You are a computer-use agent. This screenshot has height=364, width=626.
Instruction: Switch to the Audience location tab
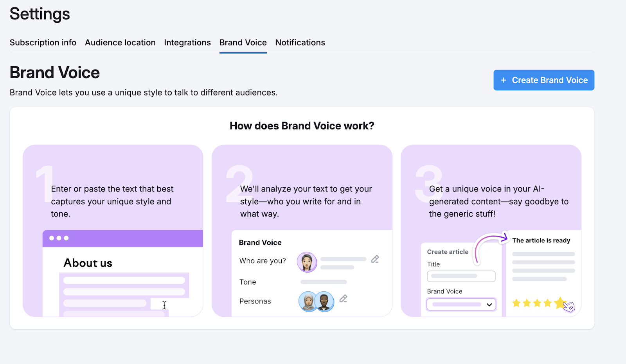click(120, 43)
